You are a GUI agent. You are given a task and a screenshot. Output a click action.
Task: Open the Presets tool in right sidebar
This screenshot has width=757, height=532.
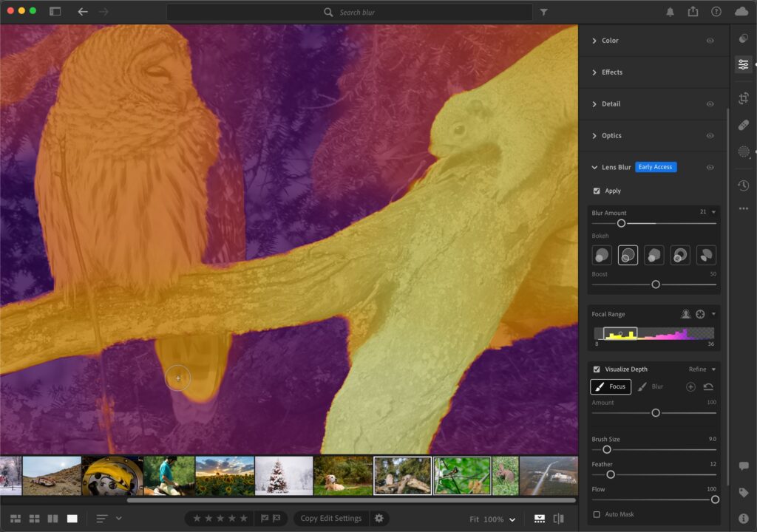pyautogui.click(x=744, y=38)
